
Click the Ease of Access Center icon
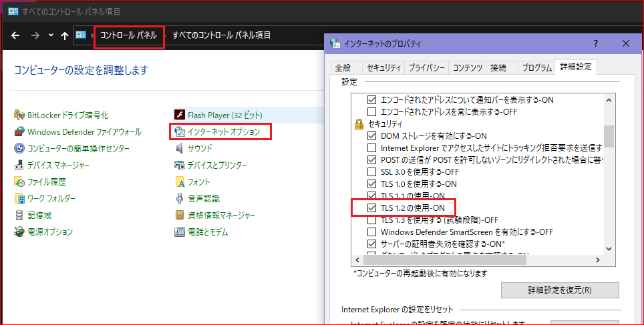pos(19,148)
